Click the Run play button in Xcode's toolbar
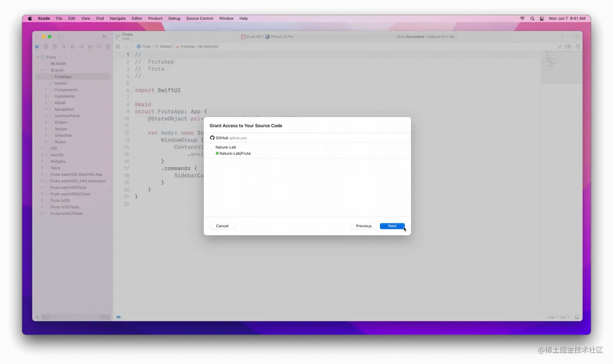The image size is (613, 364). 104,36
